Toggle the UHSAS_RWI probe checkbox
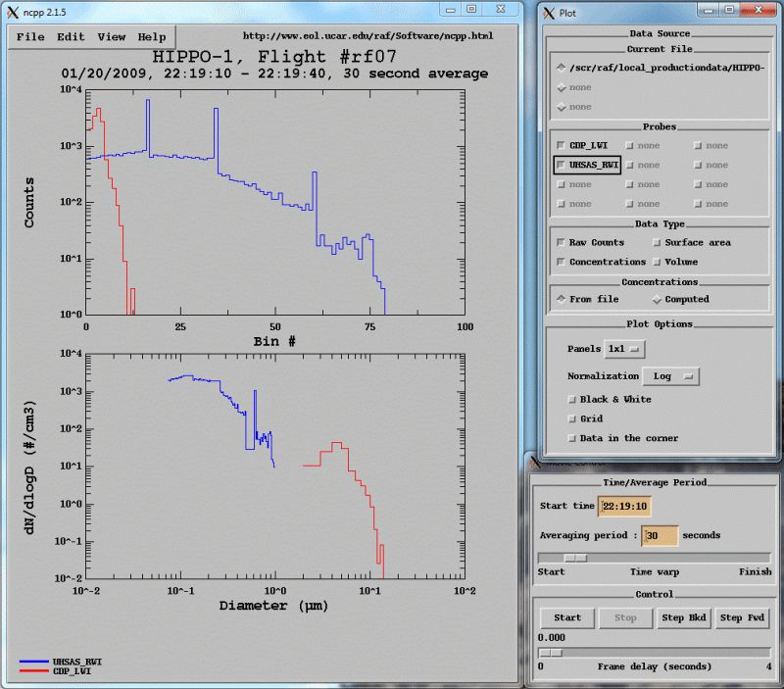Screen dimensions: 784x689 pos(561,166)
